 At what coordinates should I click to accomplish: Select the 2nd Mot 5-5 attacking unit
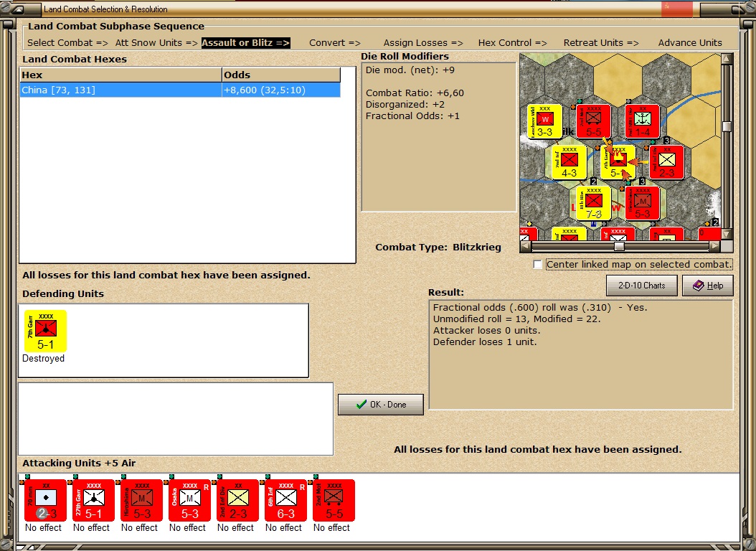[x=334, y=500]
